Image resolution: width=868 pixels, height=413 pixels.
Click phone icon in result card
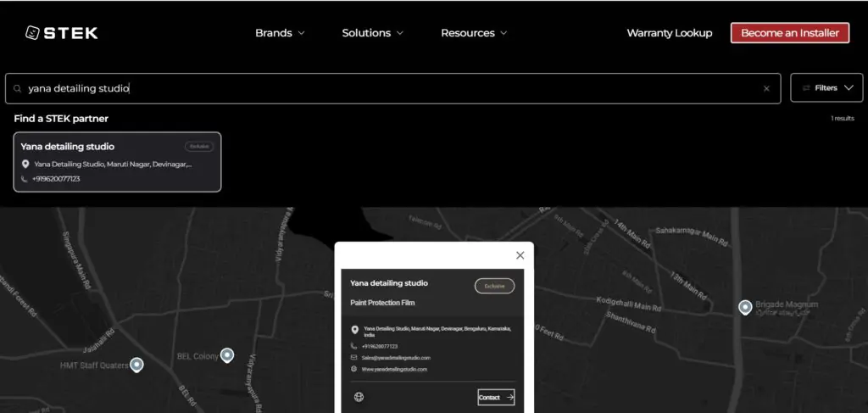click(25, 180)
